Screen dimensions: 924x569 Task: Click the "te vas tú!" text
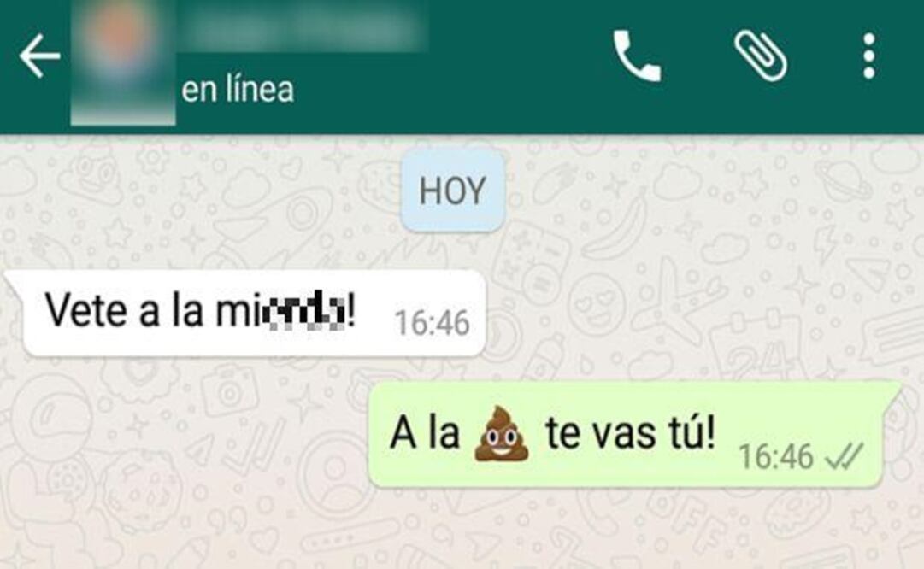coord(630,433)
